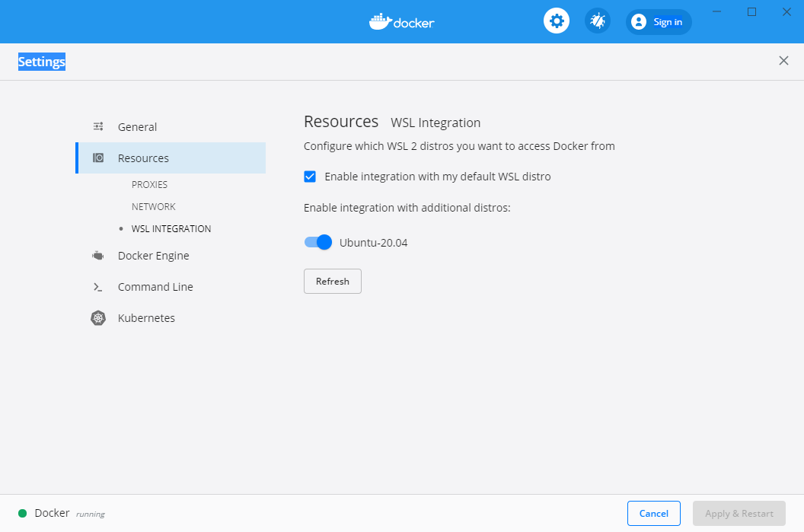Click the bug troubleshoot icon

pos(598,21)
